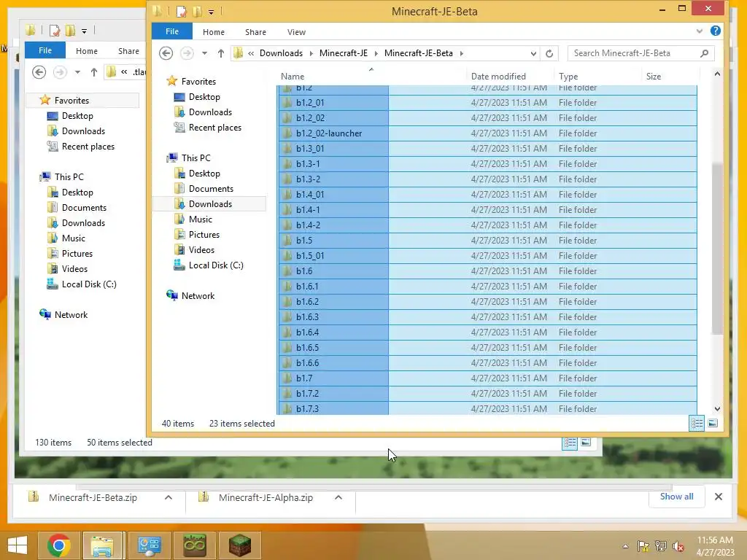Open the Share ribbon tab in front window
Screen dimensions: 747x560
pyautogui.click(x=255, y=32)
